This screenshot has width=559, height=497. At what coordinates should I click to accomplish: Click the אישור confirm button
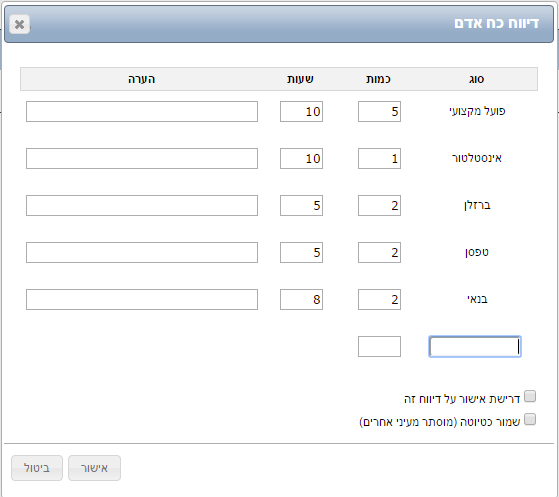[x=94, y=468]
